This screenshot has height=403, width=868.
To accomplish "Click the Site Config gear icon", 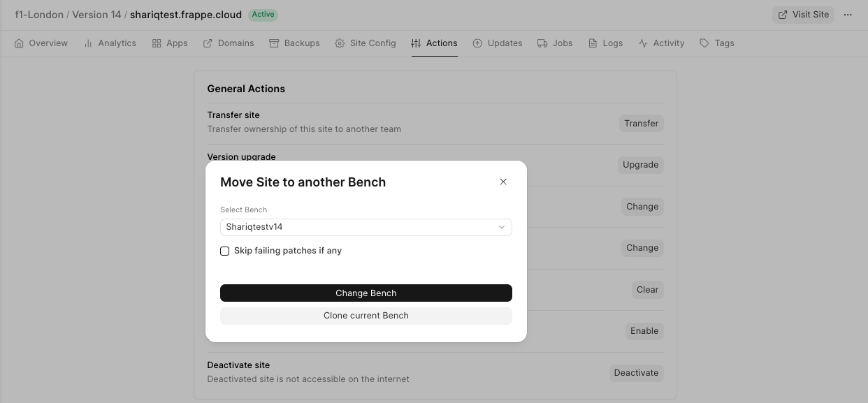I will 340,43.
